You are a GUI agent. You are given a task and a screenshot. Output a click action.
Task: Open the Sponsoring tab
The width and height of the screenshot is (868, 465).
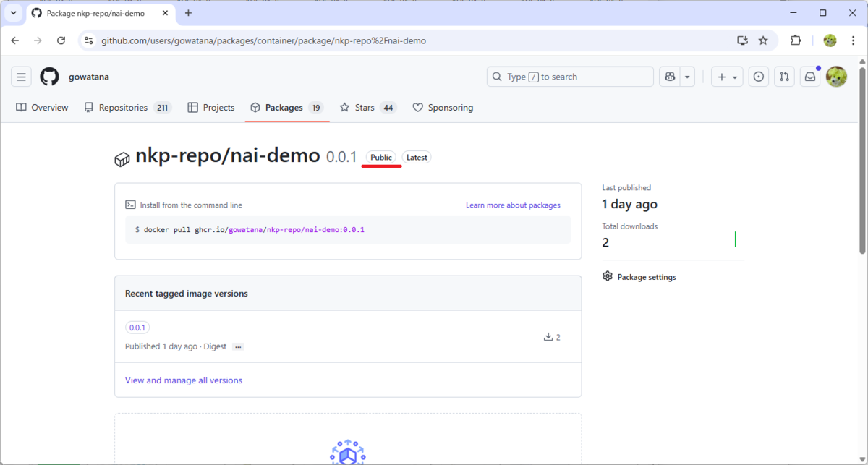pos(443,108)
